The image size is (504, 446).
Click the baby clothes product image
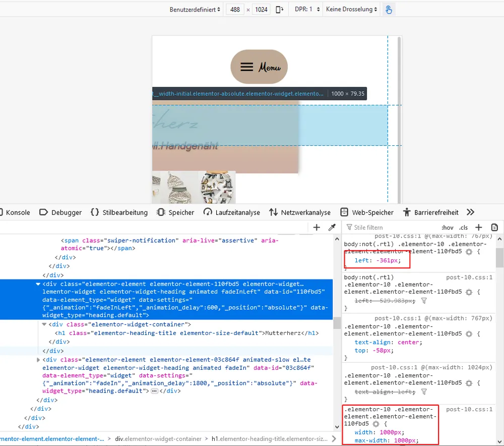(x=194, y=187)
